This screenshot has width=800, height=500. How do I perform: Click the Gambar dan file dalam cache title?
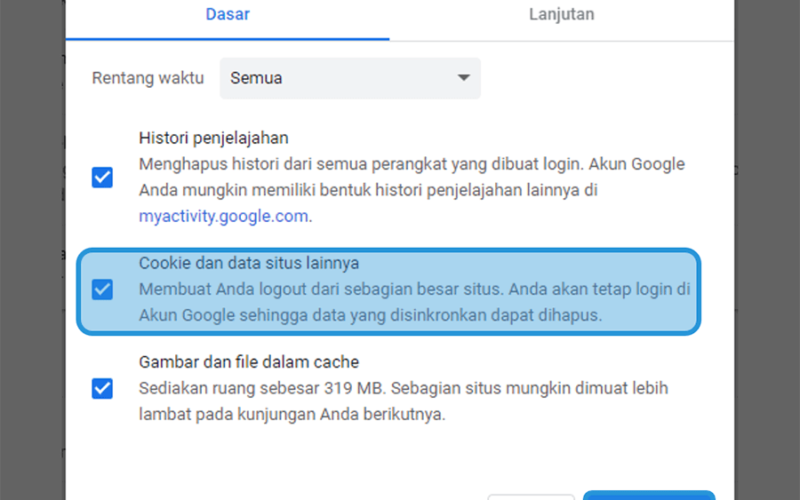(x=249, y=362)
